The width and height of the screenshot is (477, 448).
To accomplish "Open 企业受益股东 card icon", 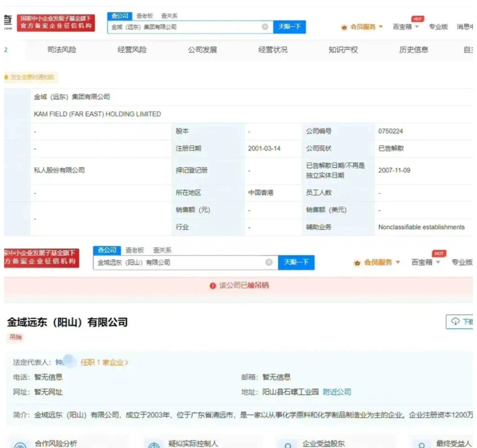I will (288, 445).
